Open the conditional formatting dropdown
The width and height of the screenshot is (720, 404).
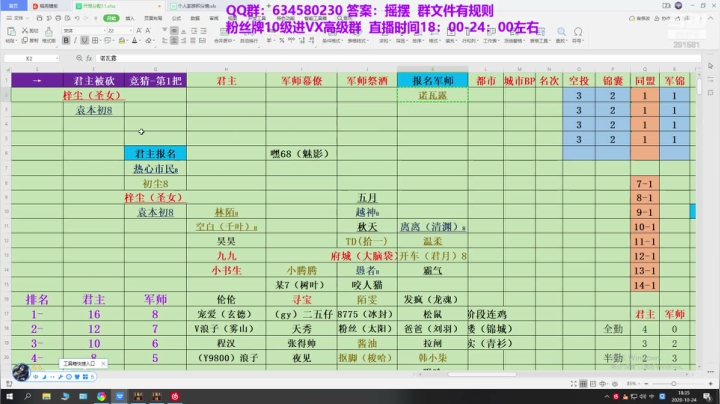click(x=331, y=40)
